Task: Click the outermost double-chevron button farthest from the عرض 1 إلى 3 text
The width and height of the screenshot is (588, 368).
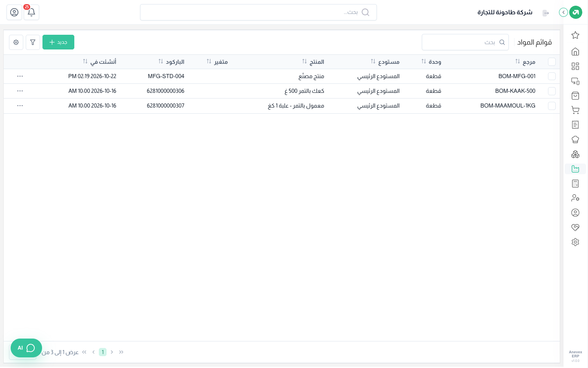Action: pyautogui.click(x=121, y=352)
